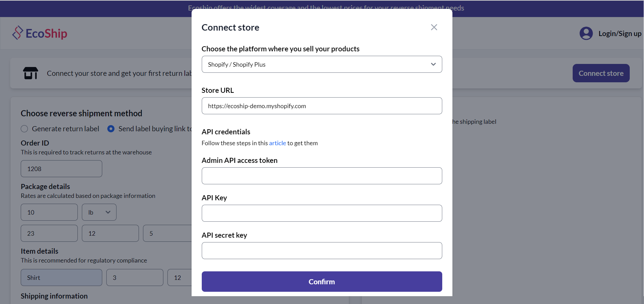Focus the Admin API access token field
The width and height of the screenshot is (644, 304).
coord(322,176)
